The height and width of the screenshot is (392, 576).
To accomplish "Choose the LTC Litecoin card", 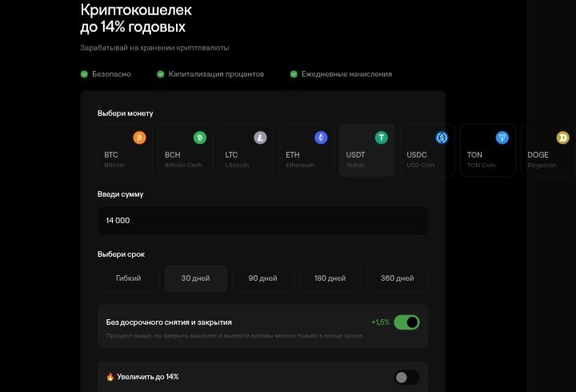I will [x=246, y=150].
